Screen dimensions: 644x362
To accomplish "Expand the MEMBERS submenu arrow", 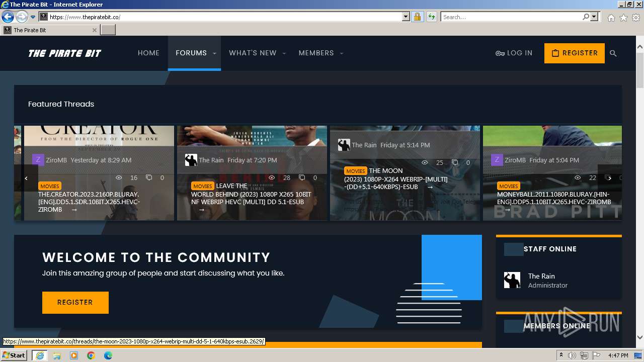I will 342,53.
